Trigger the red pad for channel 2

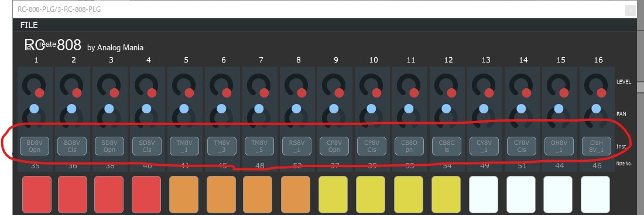[x=73, y=195]
